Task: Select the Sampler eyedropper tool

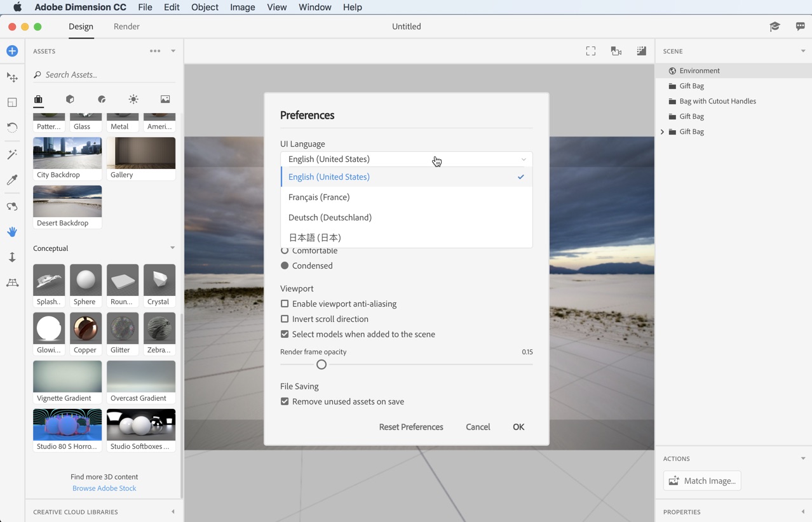Action: (12, 180)
